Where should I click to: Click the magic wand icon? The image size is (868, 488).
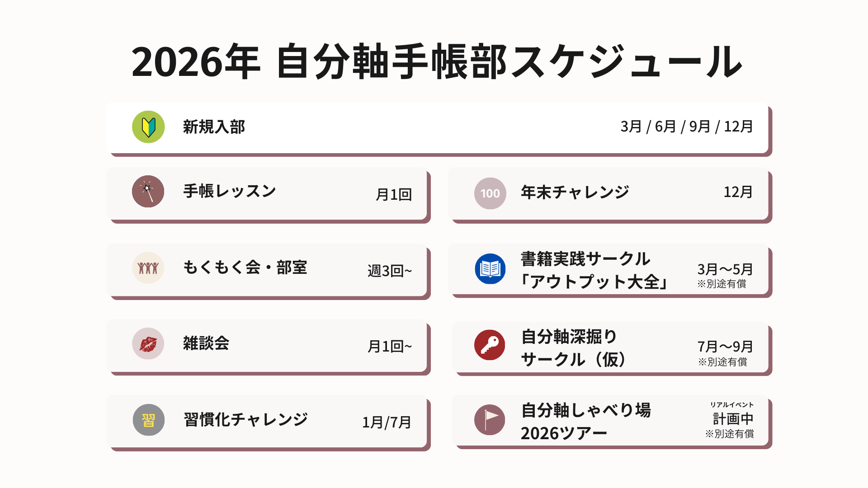pos(148,192)
